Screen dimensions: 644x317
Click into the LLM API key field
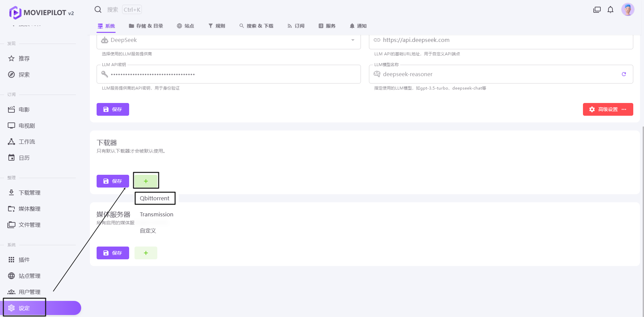pyautogui.click(x=231, y=74)
